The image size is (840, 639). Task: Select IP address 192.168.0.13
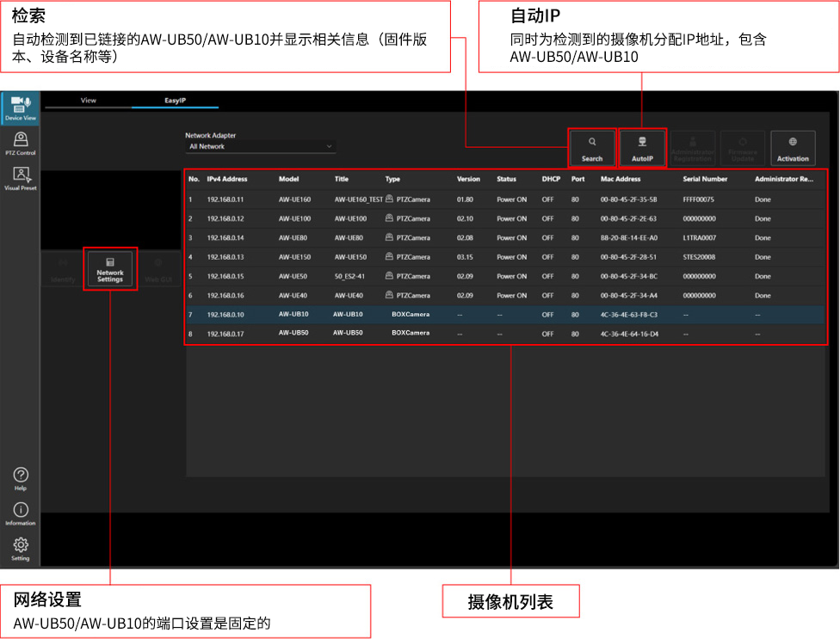[225, 257]
